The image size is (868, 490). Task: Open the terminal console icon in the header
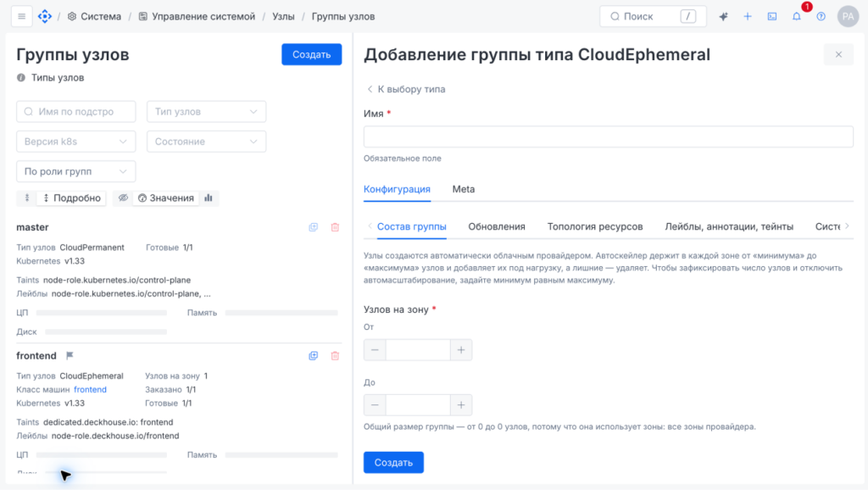click(772, 17)
